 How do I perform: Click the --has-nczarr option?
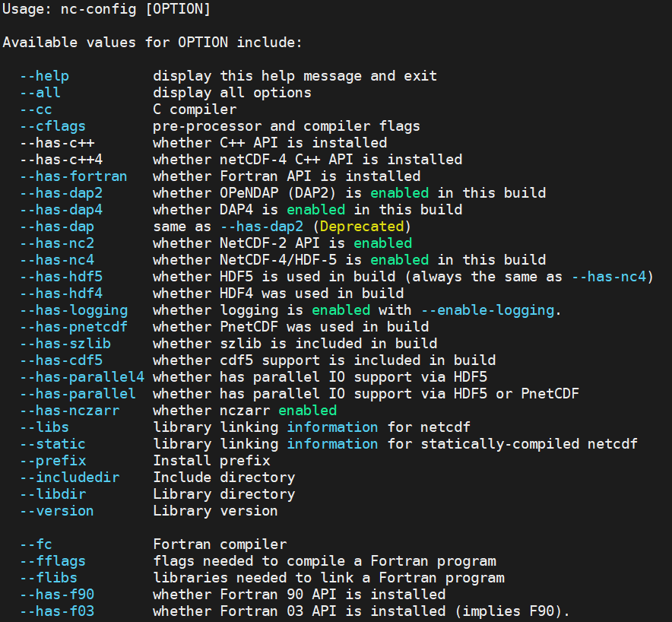pyautogui.click(x=70, y=411)
